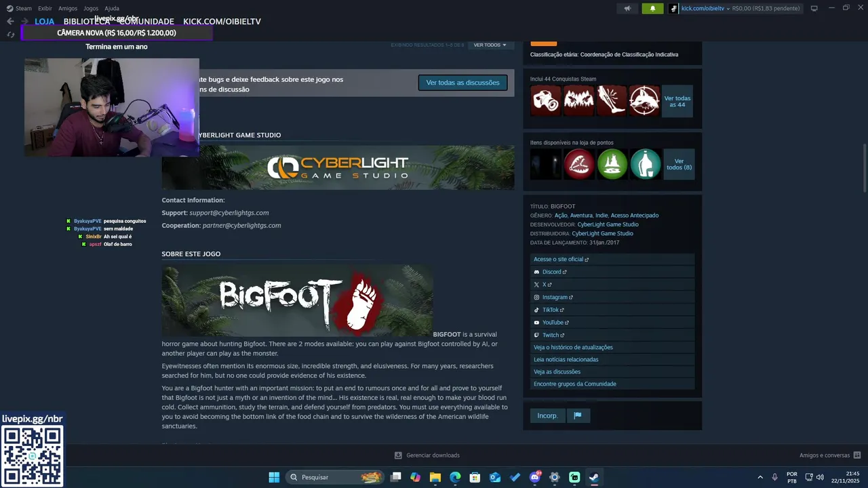Click Ver todas as 44 achievements
The height and width of the screenshot is (488, 868).
677,101
